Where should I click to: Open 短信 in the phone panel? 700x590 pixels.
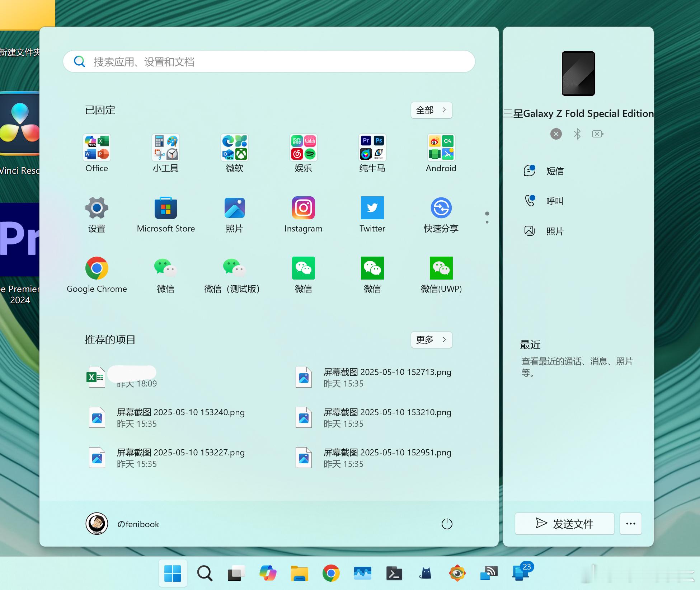(544, 171)
